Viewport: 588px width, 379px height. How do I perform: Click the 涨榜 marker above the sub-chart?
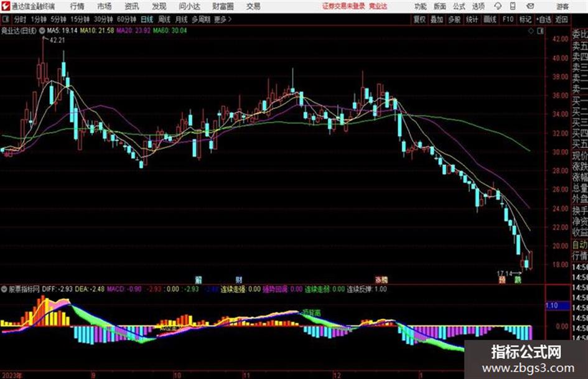381,280
